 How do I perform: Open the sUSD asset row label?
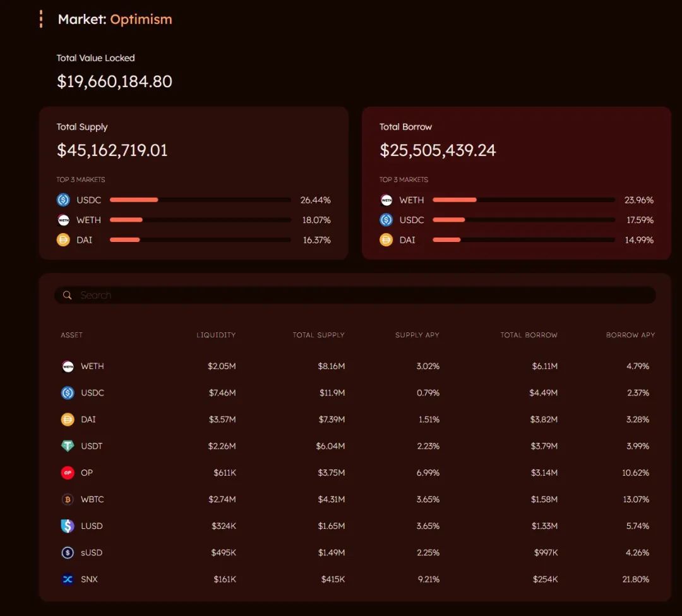[x=92, y=552]
